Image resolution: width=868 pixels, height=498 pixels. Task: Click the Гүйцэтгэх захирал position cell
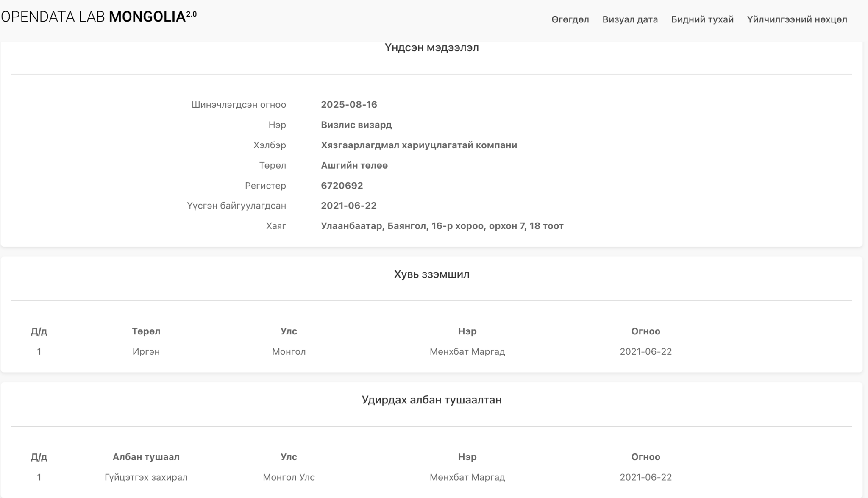pos(146,477)
